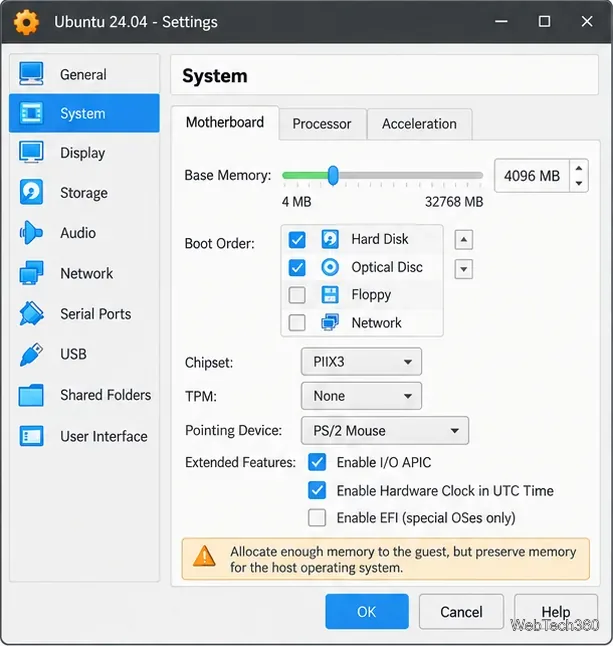
Task: Click the General monitor icon in sidebar
Action: [x=31, y=74]
